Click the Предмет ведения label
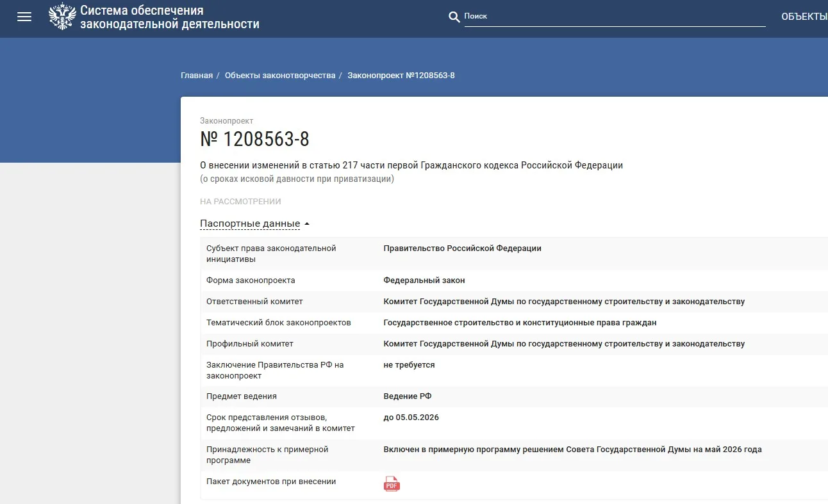828x504 pixels. coord(242,396)
